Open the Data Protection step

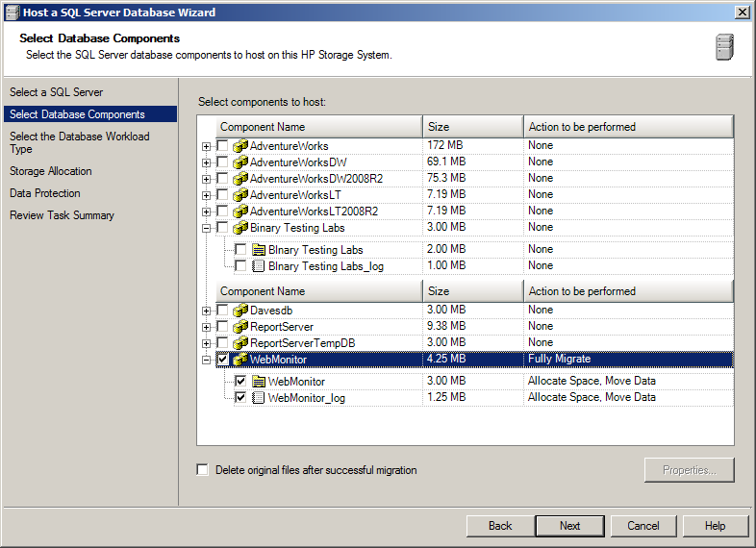point(45,193)
